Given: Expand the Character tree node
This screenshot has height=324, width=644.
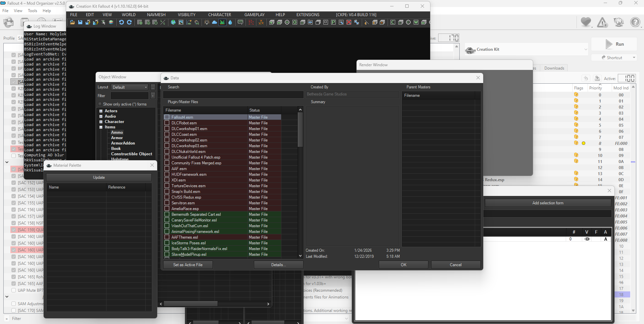Looking at the screenshot, I should 101,122.
